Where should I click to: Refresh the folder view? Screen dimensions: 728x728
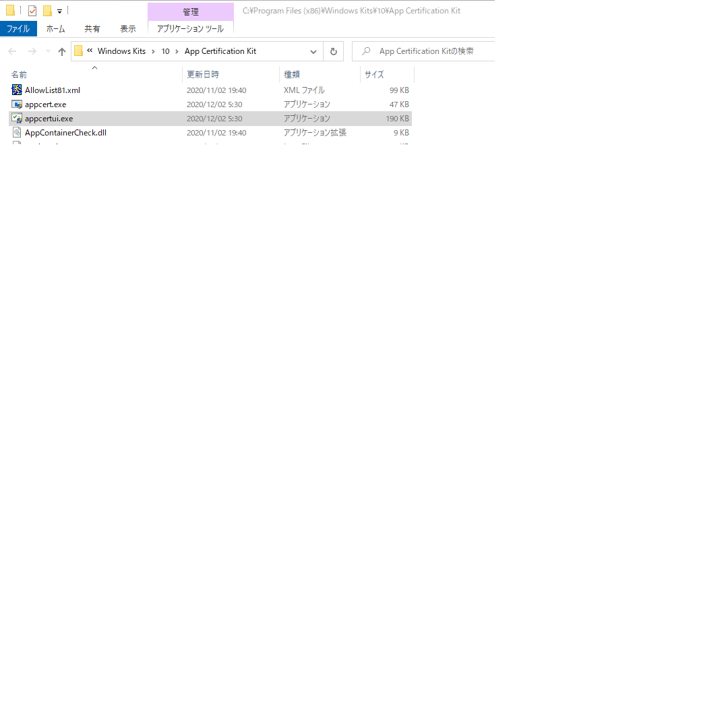tap(334, 51)
